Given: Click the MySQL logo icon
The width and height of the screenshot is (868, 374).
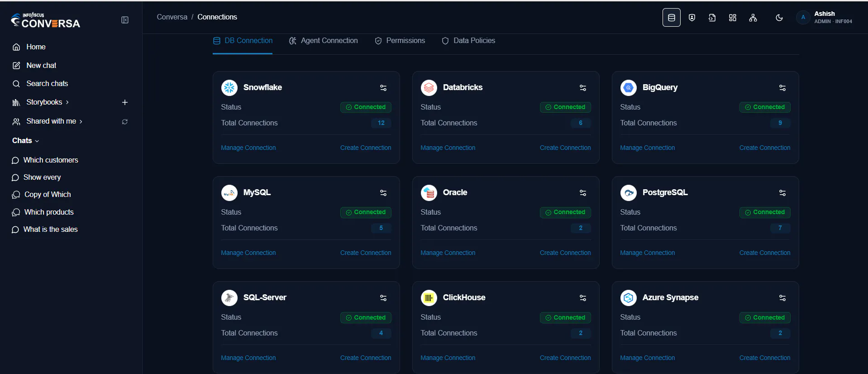Looking at the screenshot, I should click(229, 192).
